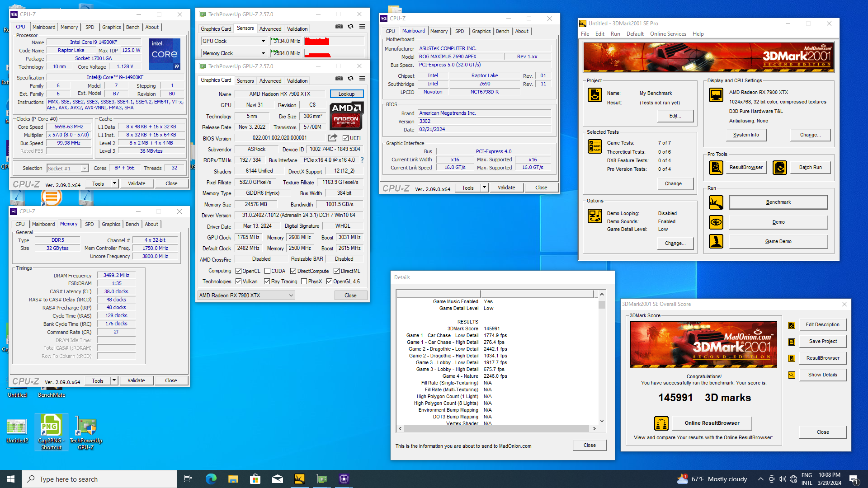This screenshot has height=488, width=868.
Task: Click Windows Start button
Action: [x=11, y=479]
